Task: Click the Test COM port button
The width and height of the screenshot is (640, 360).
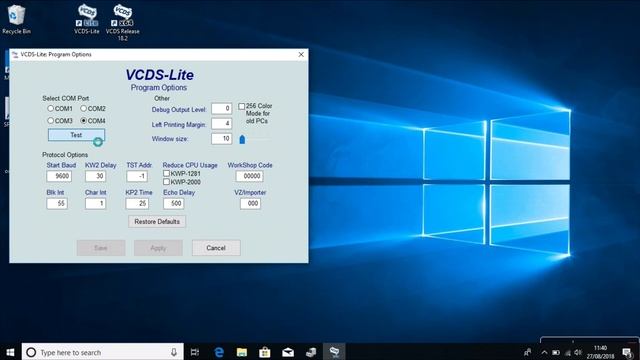Action: (76, 135)
